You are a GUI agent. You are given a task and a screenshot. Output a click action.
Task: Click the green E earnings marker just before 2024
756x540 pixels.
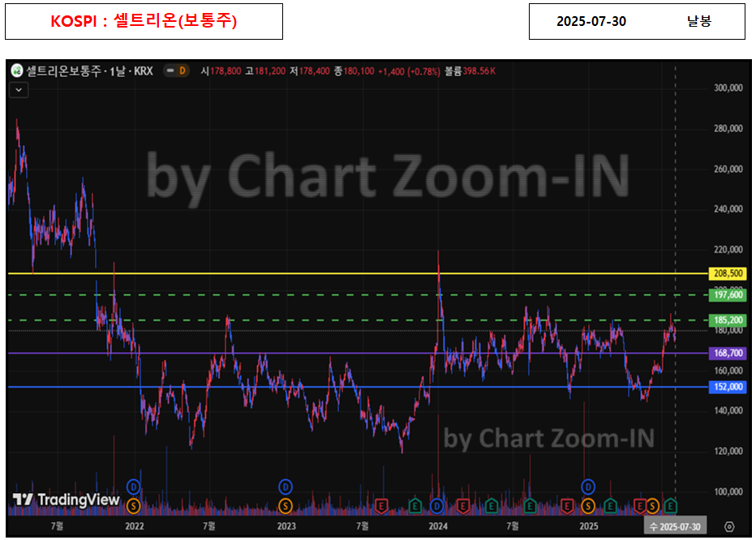[x=415, y=506]
